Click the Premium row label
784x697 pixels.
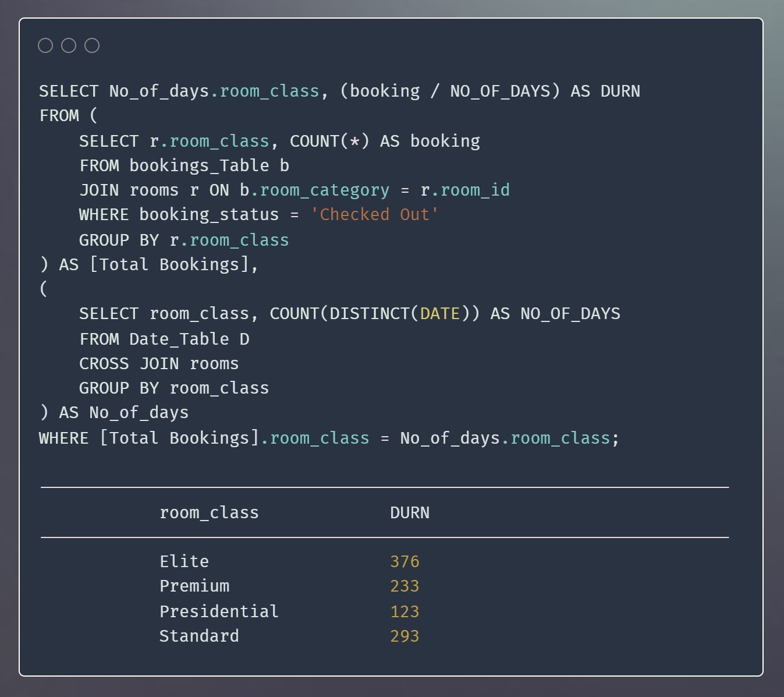coord(194,586)
